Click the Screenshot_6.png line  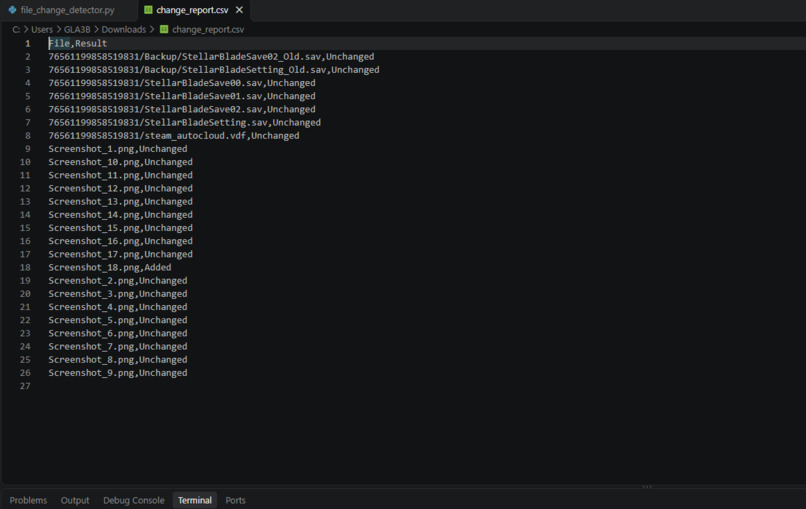pos(118,333)
